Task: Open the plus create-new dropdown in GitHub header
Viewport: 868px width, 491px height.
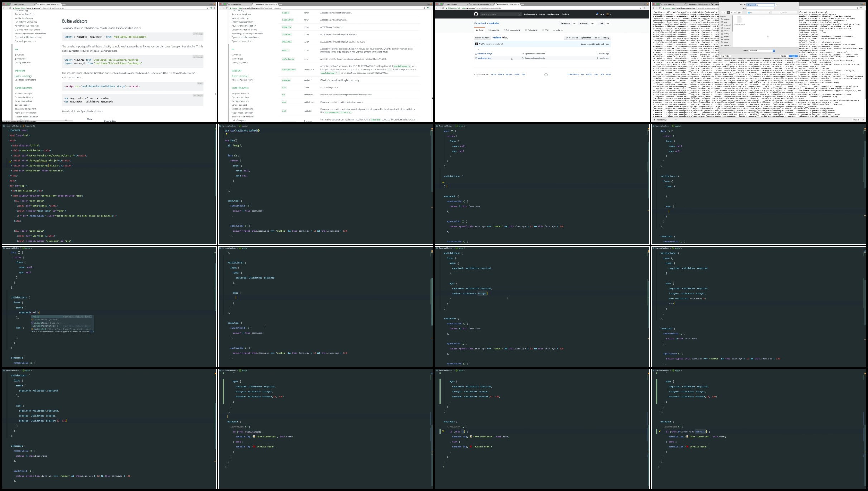Action: click(602, 14)
